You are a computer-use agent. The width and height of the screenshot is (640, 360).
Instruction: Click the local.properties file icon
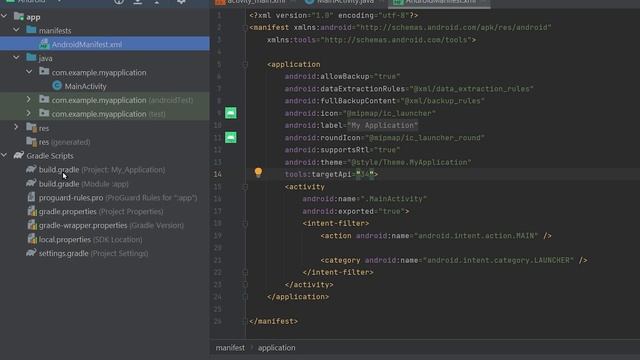coord(32,239)
